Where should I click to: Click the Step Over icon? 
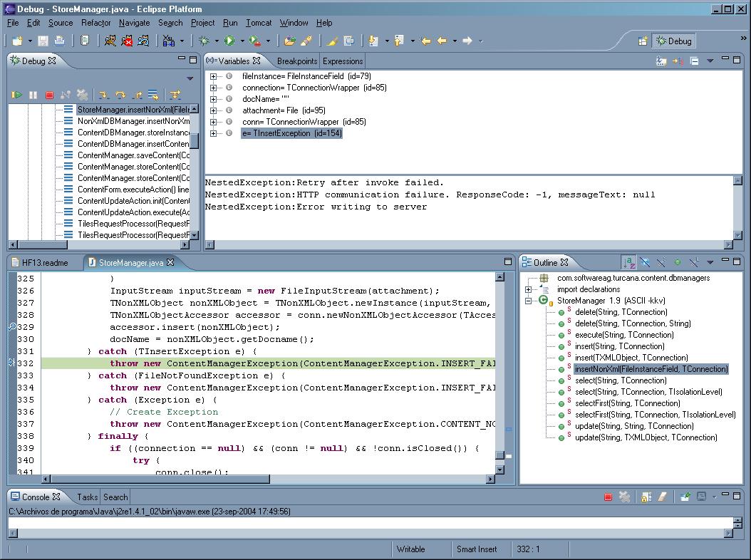120,95
